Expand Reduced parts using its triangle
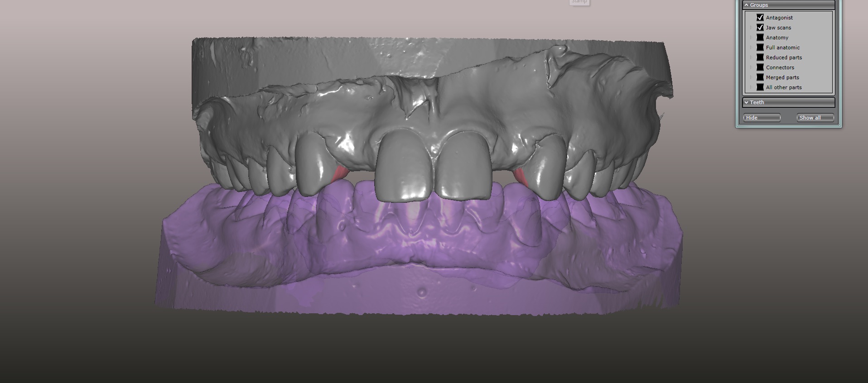This screenshot has width=868, height=383. coord(751,57)
